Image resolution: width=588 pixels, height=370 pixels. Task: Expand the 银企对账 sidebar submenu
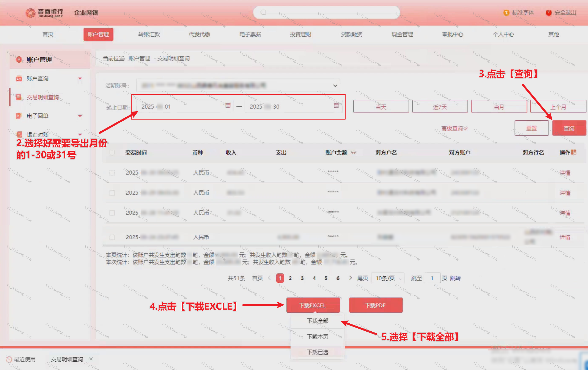coord(80,135)
